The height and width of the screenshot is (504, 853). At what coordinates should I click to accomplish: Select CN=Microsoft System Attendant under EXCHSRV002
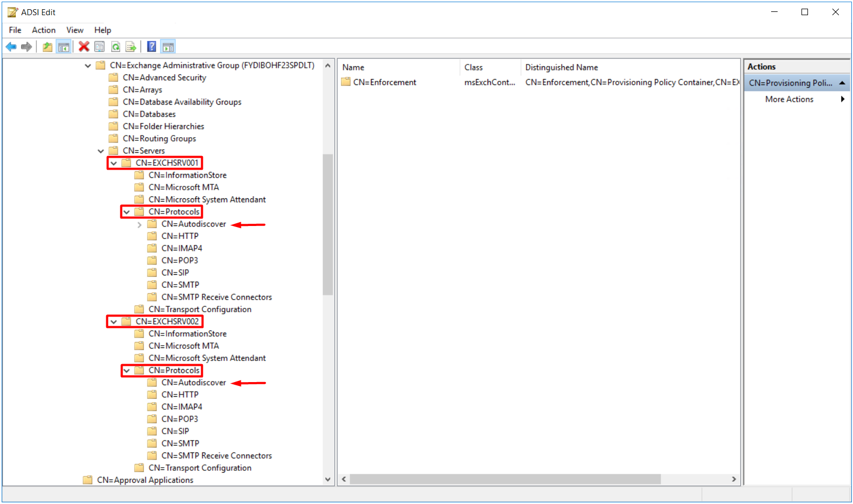(x=207, y=358)
